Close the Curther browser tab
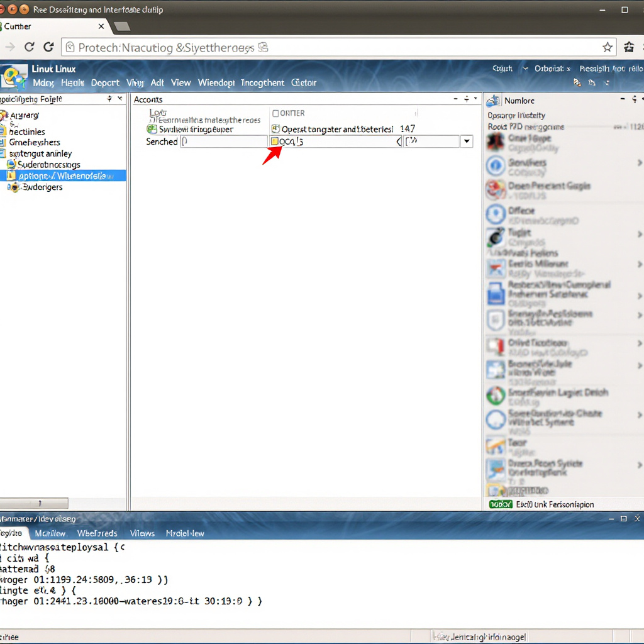Image resolution: width=644 pixels, height=644 pixels. (101, 26)
